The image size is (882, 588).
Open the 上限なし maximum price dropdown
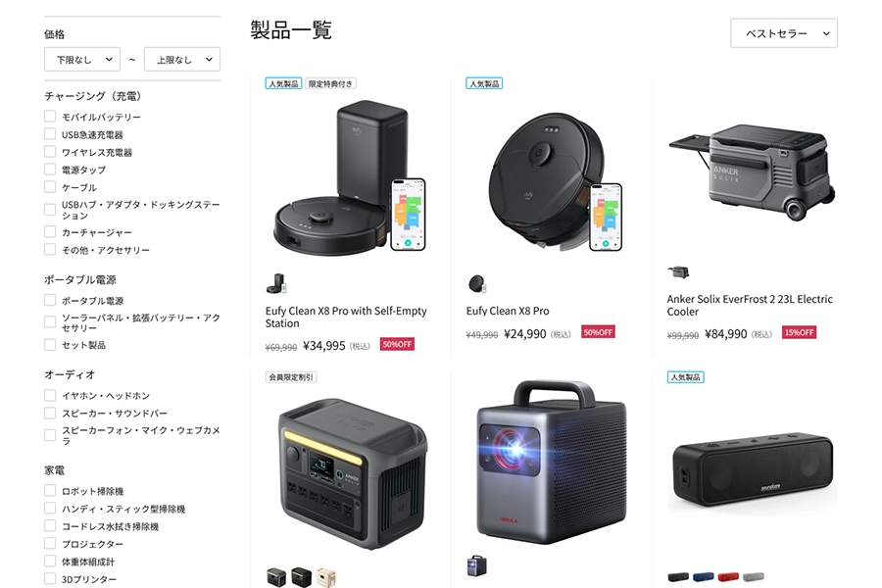[x=182, y=59]
